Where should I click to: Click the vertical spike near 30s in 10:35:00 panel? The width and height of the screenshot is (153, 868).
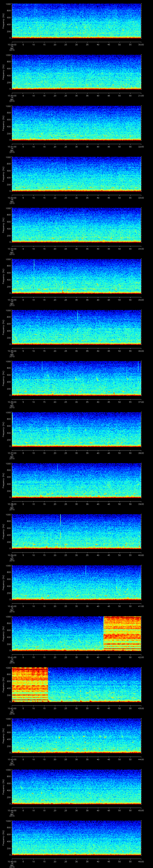(77, 316)
